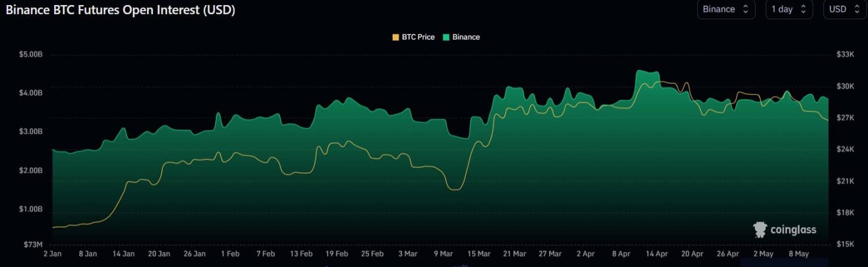Viewport: 868px width, 267px height.
Task: Click the 2 Apr date label
Action: point(585,254)
